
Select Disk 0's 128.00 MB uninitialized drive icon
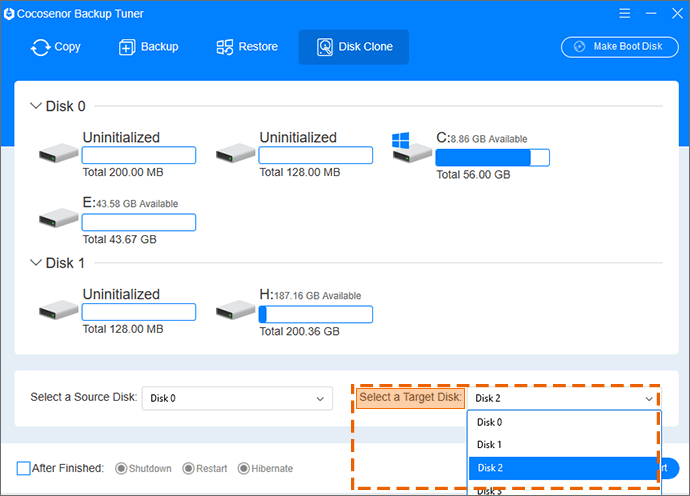tap(235, 153)
